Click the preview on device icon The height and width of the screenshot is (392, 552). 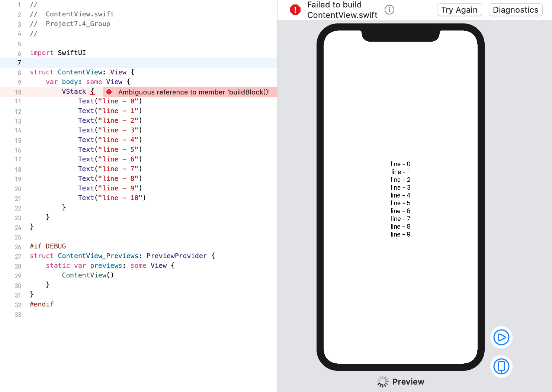(501, 366)
